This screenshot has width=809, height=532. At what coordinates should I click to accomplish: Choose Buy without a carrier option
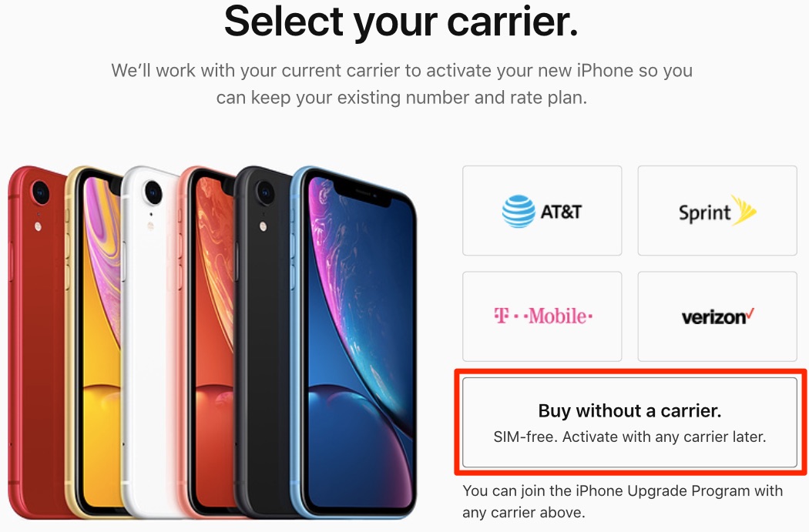click(x=629, y=423)
